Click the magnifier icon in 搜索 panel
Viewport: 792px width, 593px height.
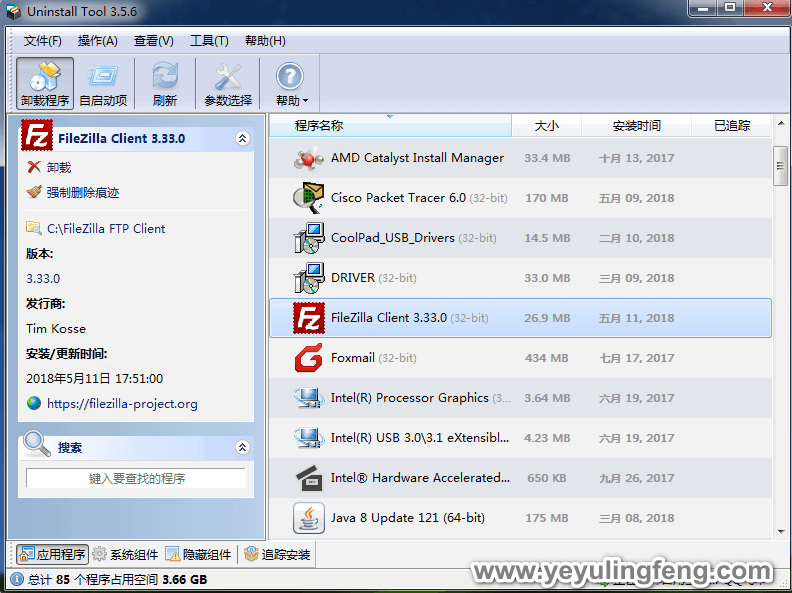click(x=37, y=443)
